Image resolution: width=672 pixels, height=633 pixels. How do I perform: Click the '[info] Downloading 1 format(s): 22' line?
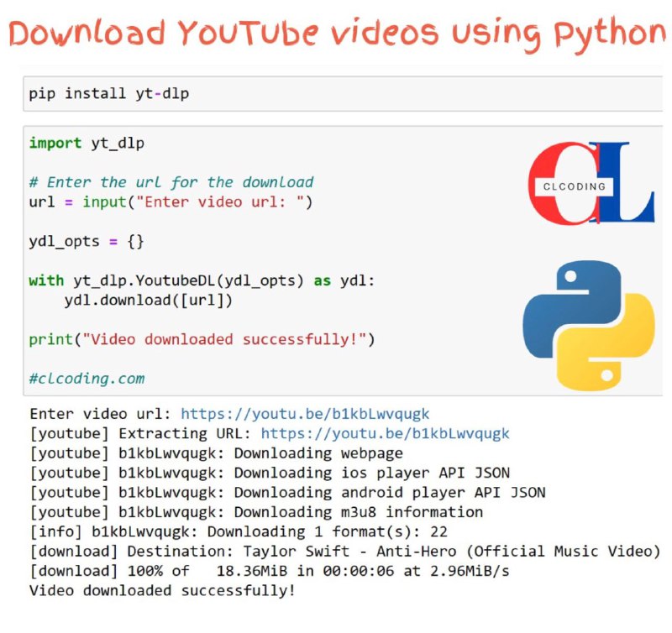coord(239,532)
